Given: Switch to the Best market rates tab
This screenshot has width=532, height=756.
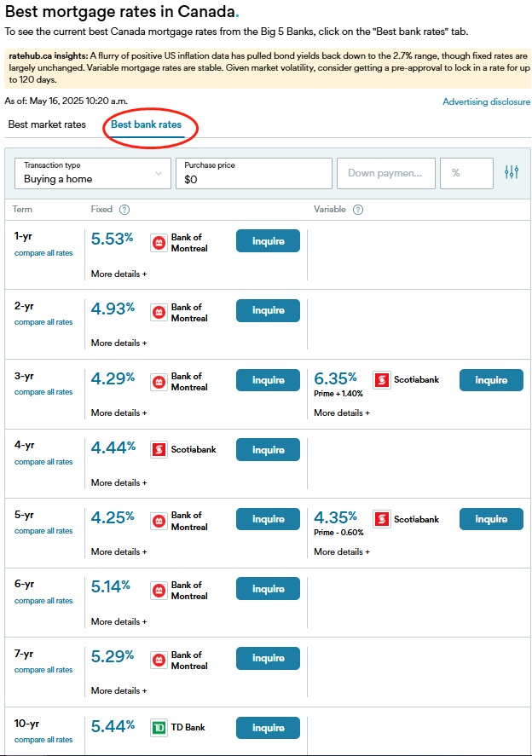Looking at the screenshot, I should click(x=47, y=124).
